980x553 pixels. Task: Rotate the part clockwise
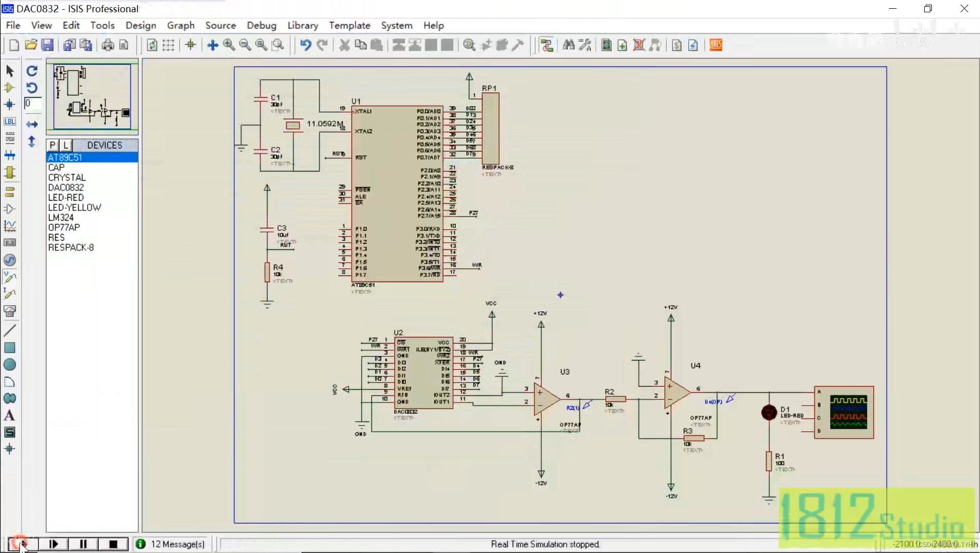click(x=32, y=71)
